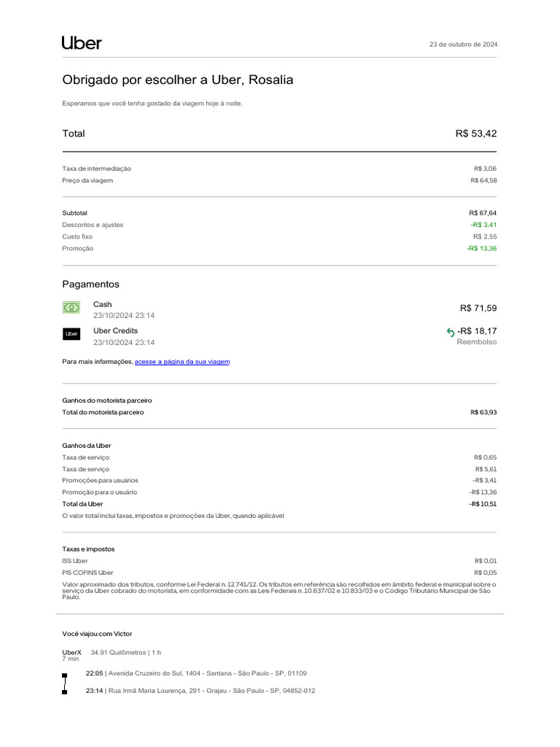
Task: Select the drop-off address on Rua Irmã Maria Lourença
Action: (x=211, y=691)
